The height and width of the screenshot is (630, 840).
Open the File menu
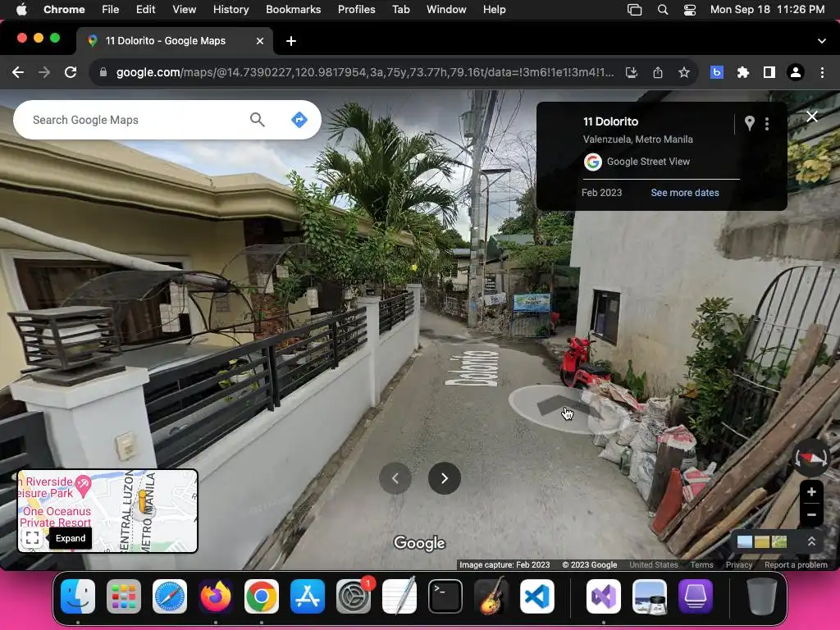tap(111, 9)
